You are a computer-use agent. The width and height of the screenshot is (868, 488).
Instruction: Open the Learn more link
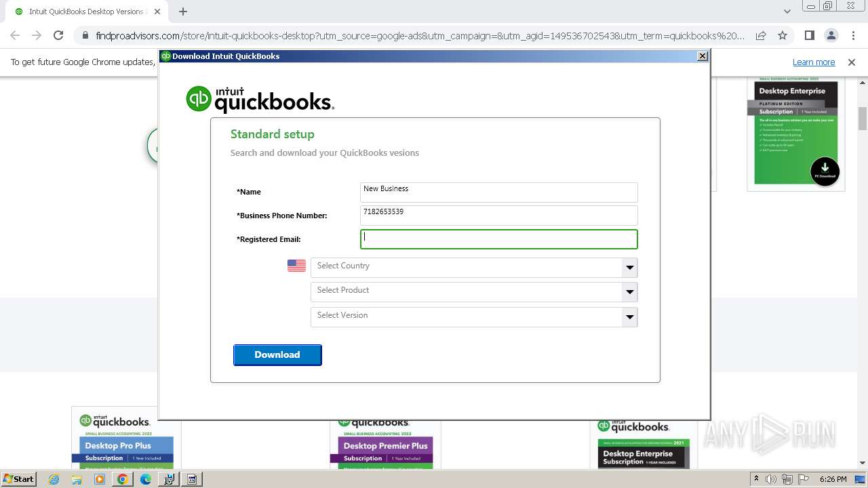tap(814, 62)
